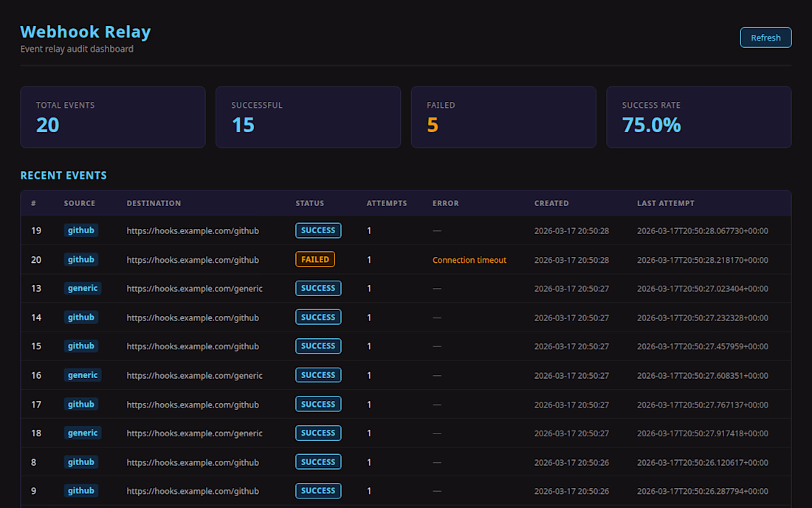This screenshot has width=812, height=508.
Task: Click the generic source tag on event 13
Action: [82, 288]
